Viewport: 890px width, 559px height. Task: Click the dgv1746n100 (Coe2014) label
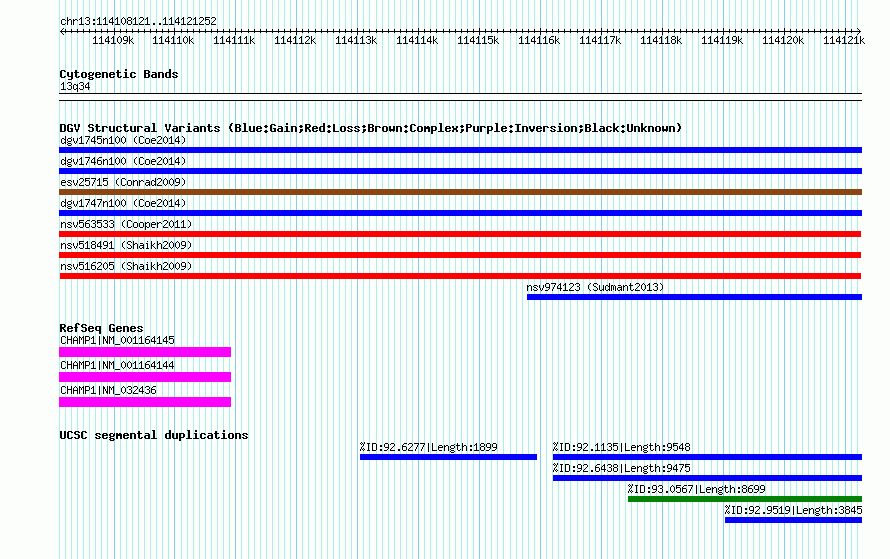coord(123,161)
